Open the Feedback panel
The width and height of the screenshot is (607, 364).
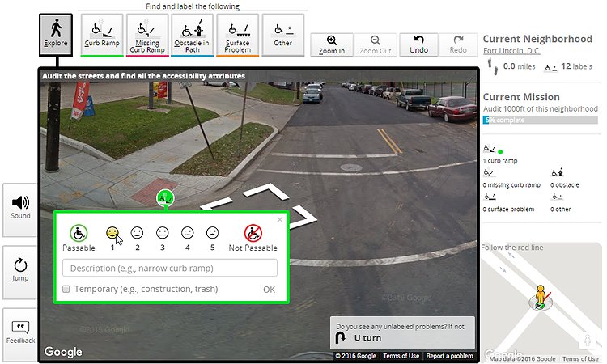[x=20, y=333]
